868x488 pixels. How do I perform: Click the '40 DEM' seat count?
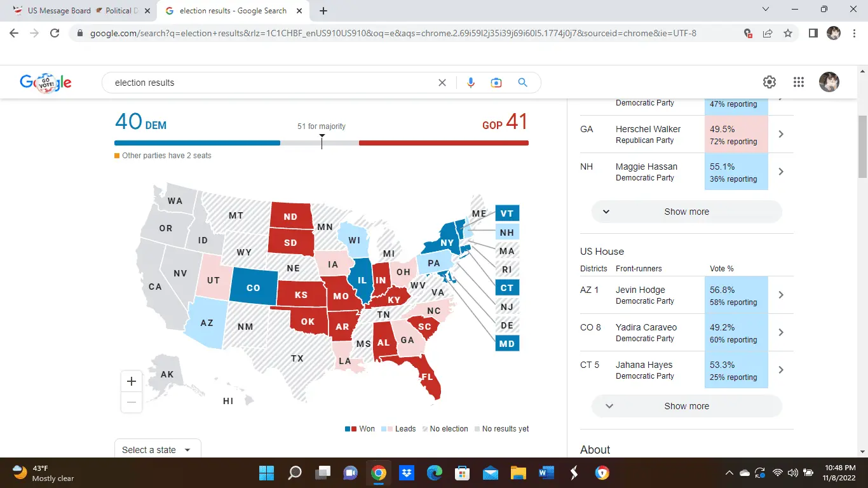tap(140, 122)
